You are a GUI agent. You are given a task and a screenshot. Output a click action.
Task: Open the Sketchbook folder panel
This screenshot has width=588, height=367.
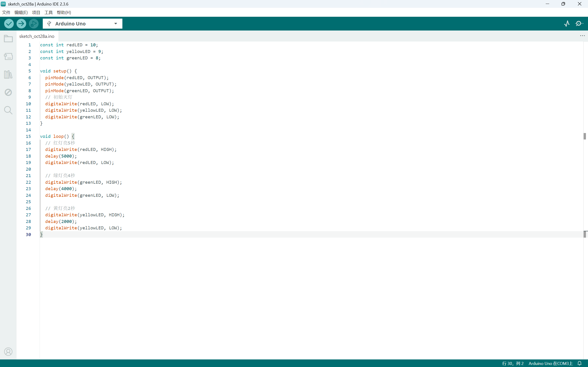[8, 39]
